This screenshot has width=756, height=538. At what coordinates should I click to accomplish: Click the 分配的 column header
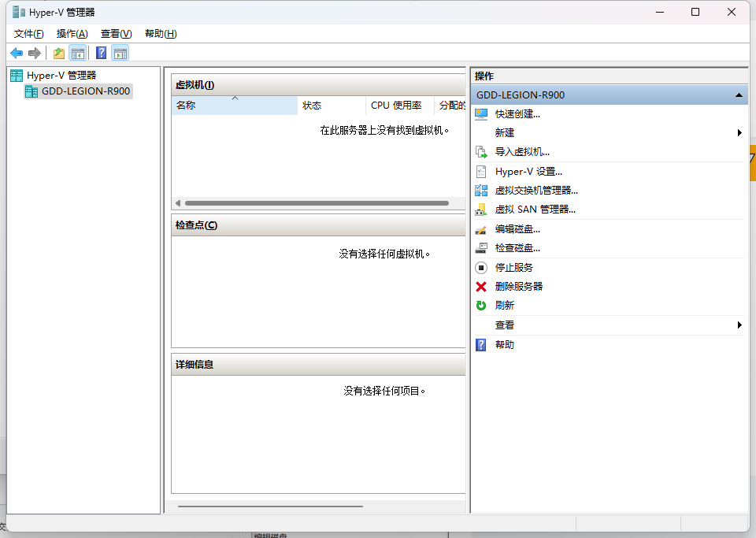point(450,105)
